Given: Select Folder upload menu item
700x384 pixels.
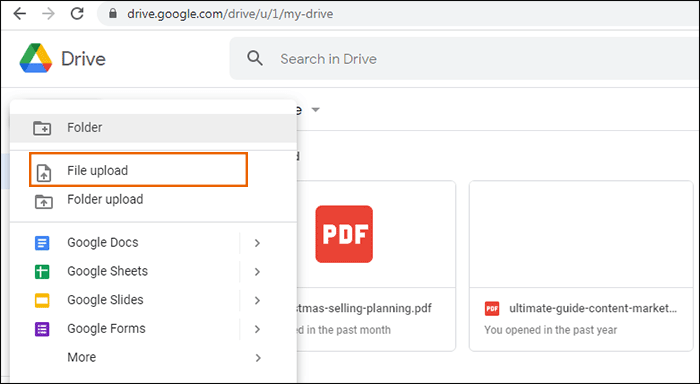Looking at the screenshot, I should (x=153, y=200).
